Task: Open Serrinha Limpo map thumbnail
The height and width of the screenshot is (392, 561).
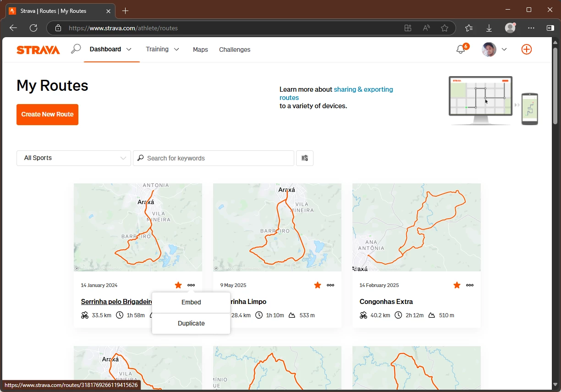Action: [x=277, y=227]
